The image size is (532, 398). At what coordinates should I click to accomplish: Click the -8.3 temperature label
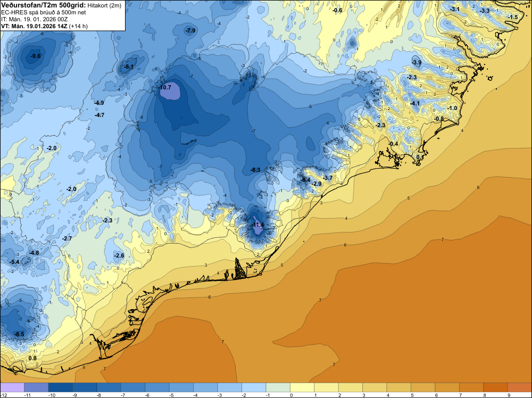[x=255, y=170]
